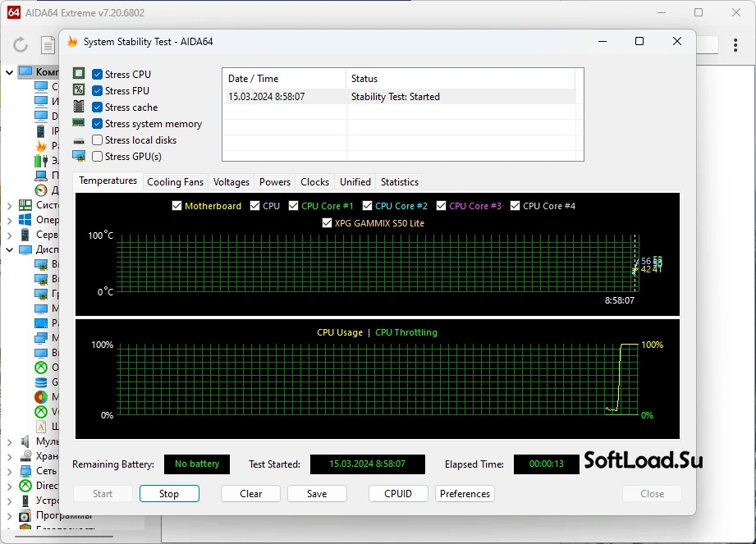The image size is (756, 544).
Task: Click the CPU chip icon beside Stress CPU
Action: (79, 73)
